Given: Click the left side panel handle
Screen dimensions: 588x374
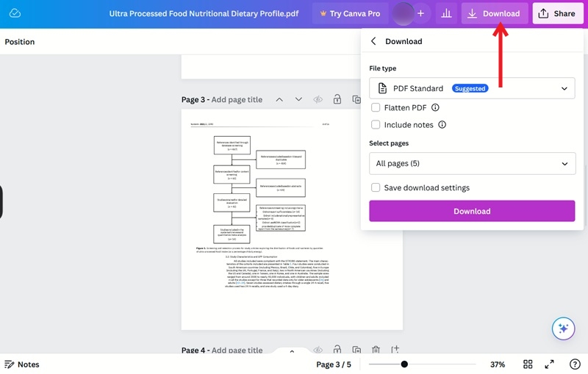Looking at the screenshot, I should (x=1, y=201).
